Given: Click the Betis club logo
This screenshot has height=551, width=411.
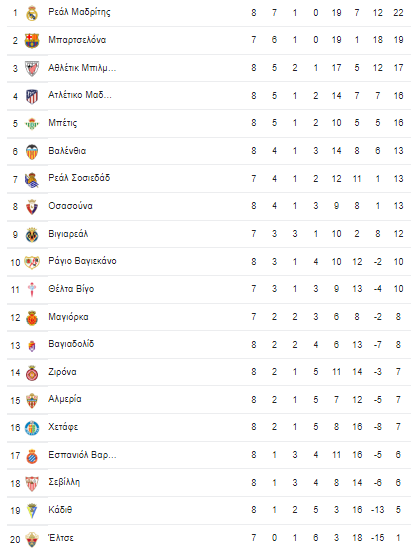Looking at the screenshot, I should [32, 123].
